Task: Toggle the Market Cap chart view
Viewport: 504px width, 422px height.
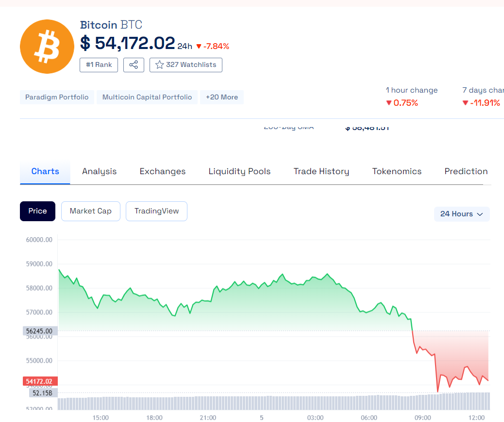Action: 90,211
